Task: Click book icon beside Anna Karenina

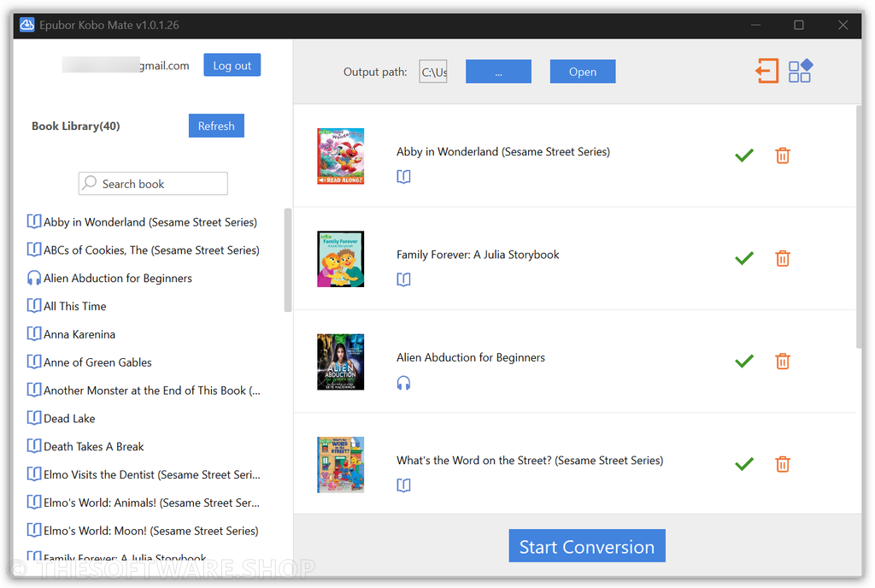Action: (34, 333)
